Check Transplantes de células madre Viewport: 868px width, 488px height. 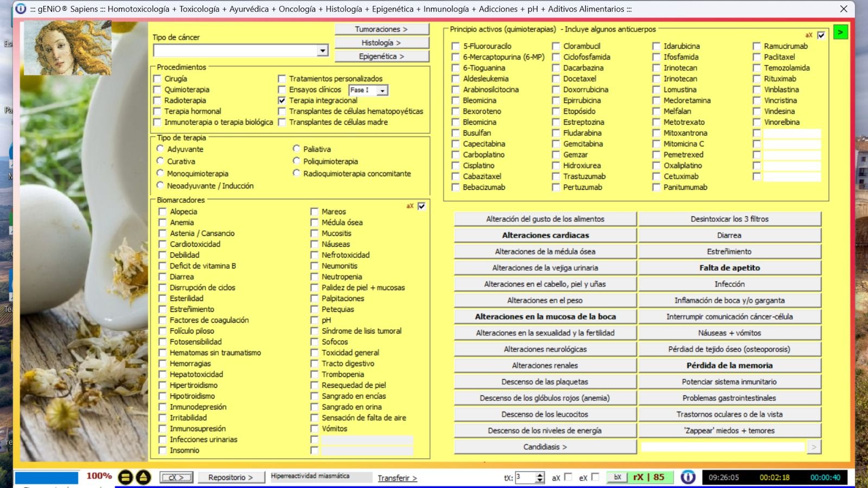[282, 122]
